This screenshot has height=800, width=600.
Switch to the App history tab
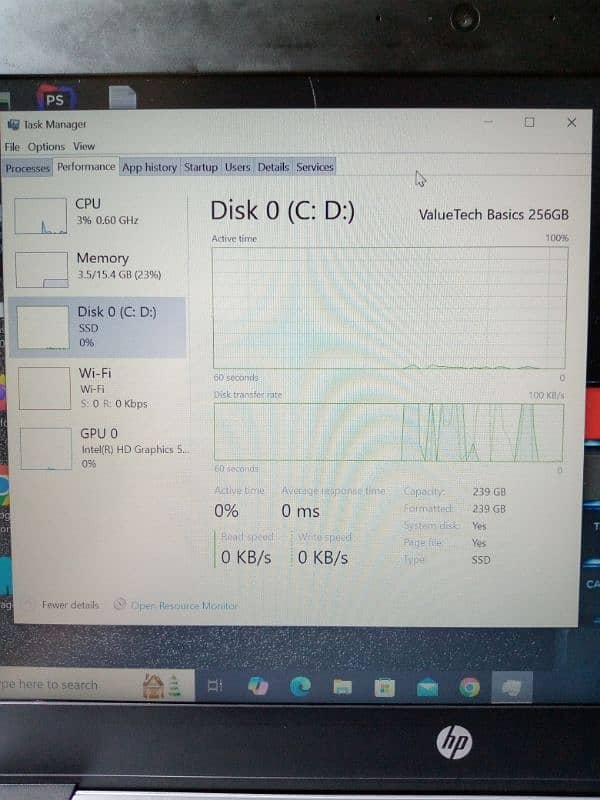coord(149,167)
